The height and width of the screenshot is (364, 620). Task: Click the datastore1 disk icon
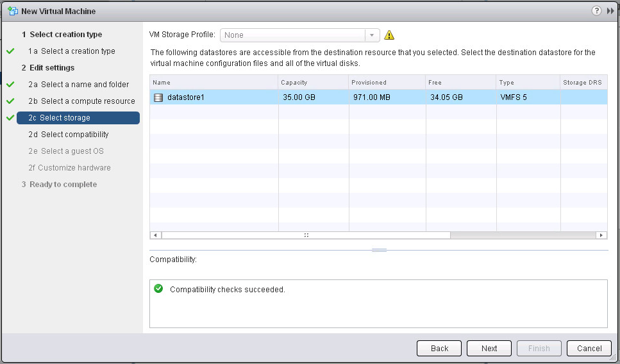pos(158,97)
